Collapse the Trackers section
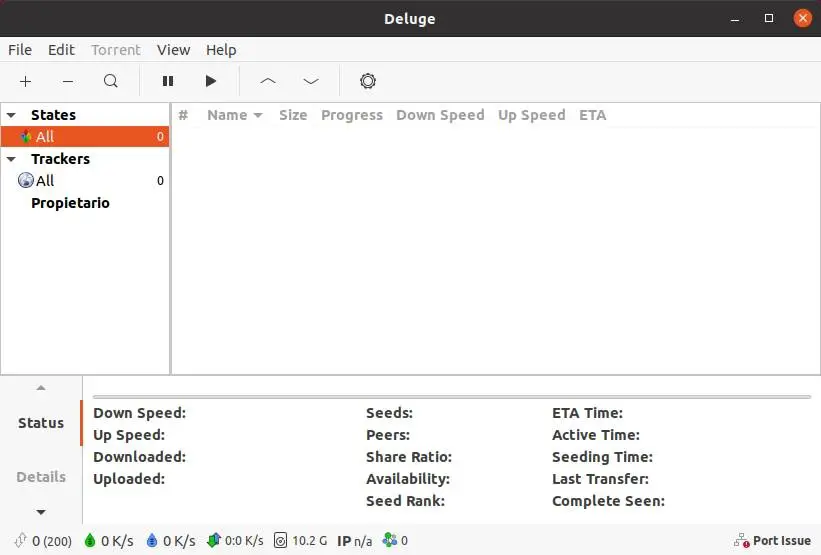The image size is (821, 555). (11, 159)
